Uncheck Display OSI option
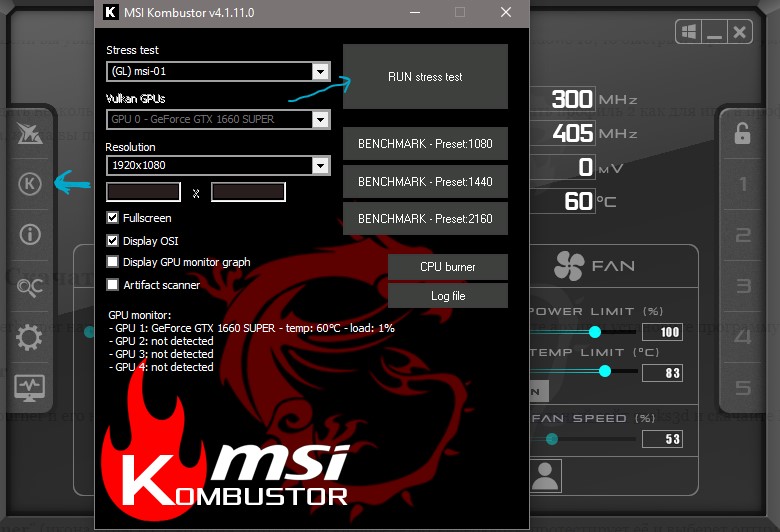 coord(112,240)
